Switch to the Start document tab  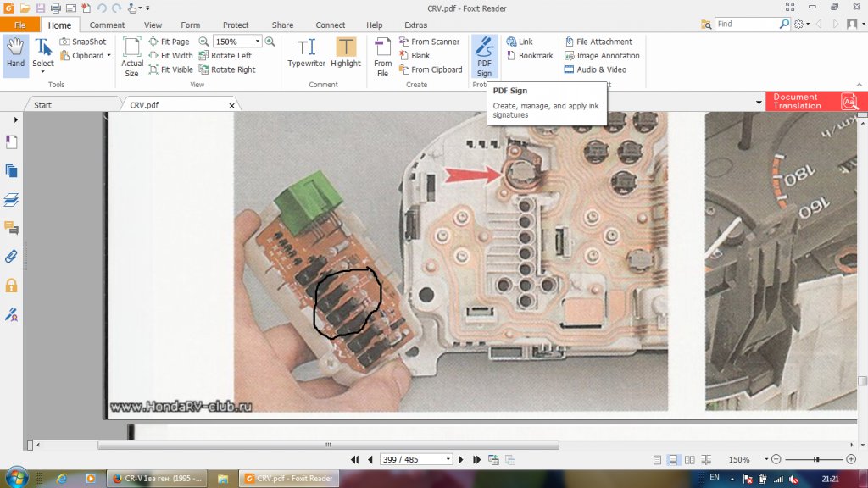(42, 104)
